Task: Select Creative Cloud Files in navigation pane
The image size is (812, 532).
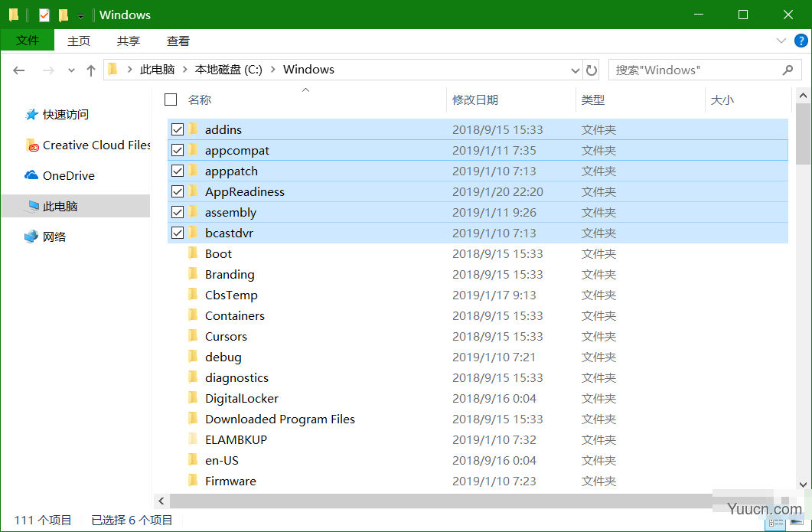Action: 88,145
